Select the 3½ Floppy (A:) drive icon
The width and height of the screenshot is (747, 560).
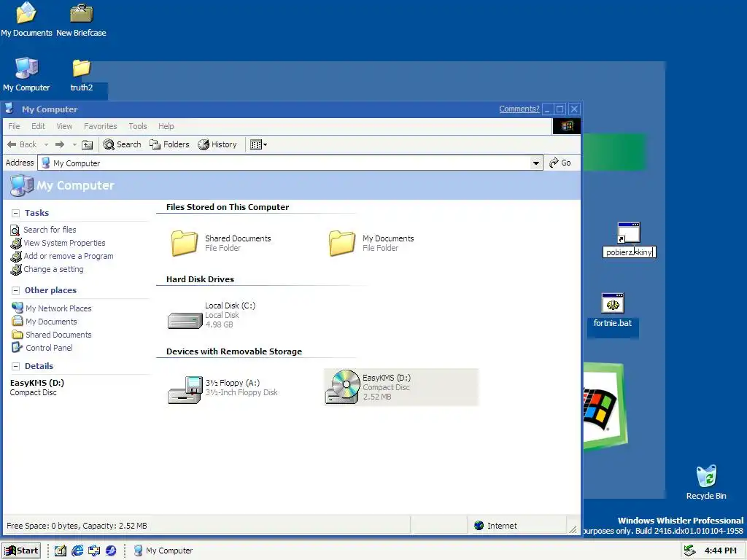coord(185,390)
